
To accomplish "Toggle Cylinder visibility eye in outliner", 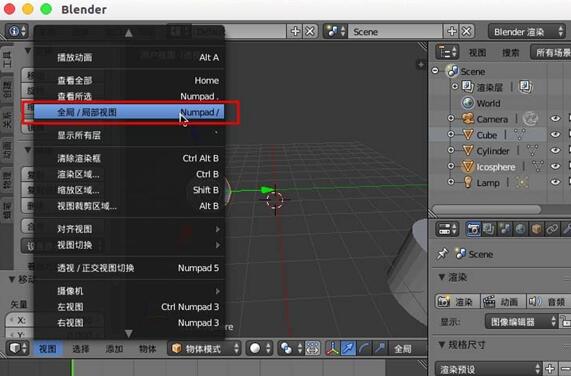I will [x=555, y=150].
